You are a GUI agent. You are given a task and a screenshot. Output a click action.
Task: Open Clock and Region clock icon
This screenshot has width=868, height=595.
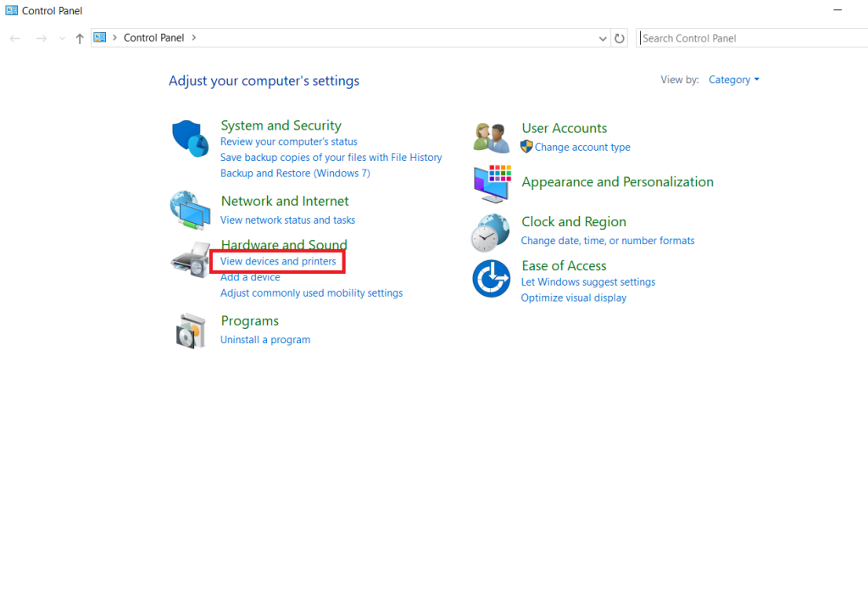pos(491,232)
